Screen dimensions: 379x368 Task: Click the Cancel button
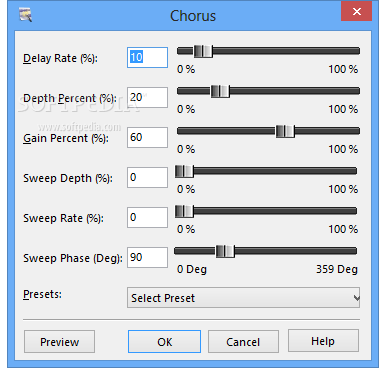coord(243,342)
